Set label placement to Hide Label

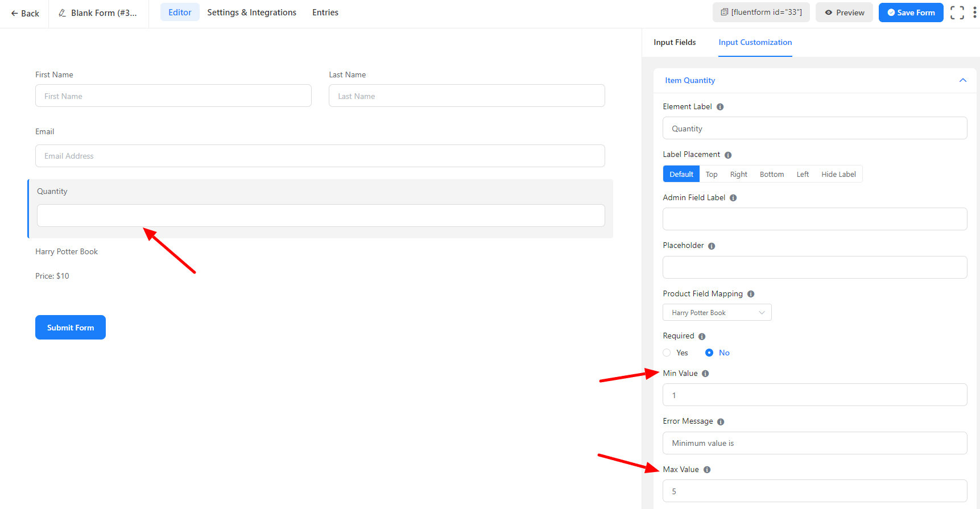838,174
